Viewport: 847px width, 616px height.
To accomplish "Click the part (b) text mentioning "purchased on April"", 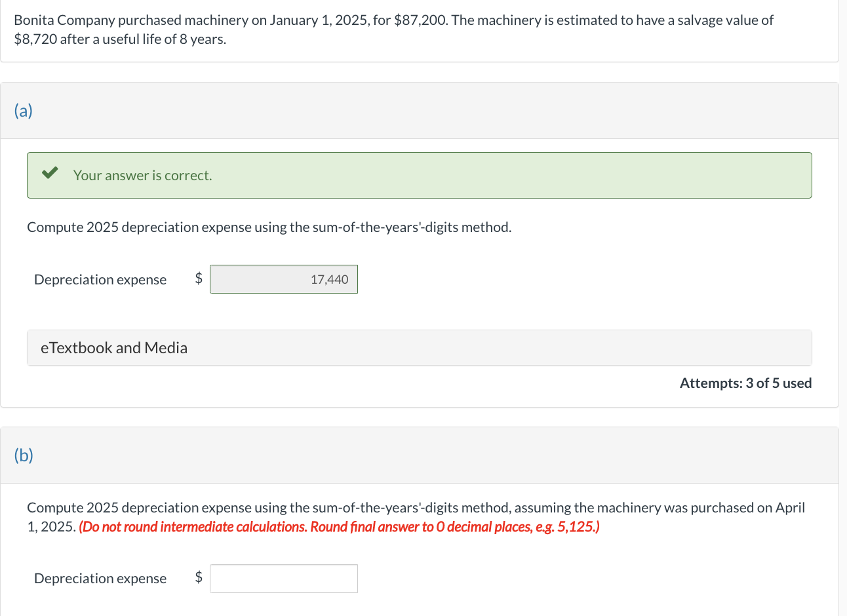I will pyautogui.click(x=416, y=508).
